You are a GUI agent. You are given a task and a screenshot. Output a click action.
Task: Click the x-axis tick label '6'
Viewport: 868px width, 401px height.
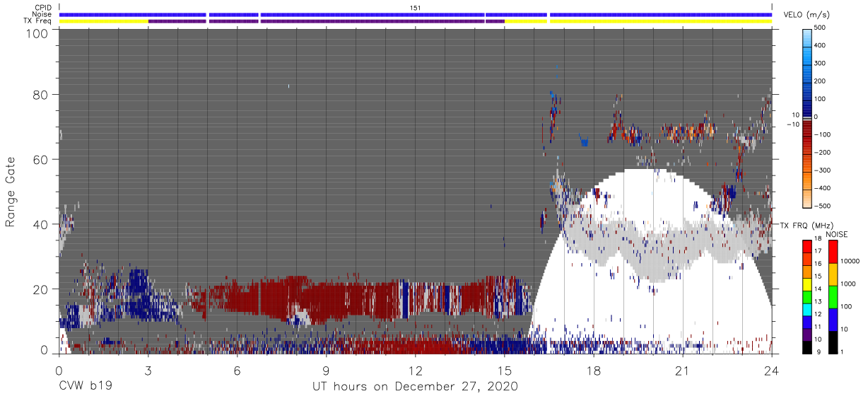237,371
